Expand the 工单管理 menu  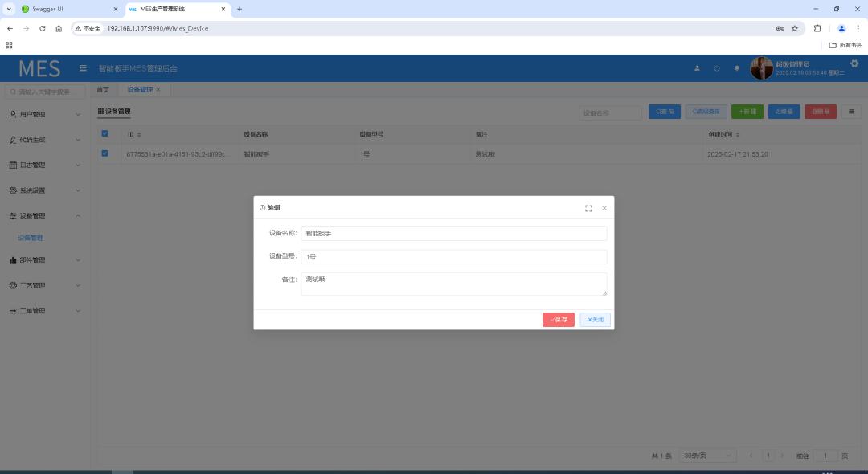[x=45, y=311]
